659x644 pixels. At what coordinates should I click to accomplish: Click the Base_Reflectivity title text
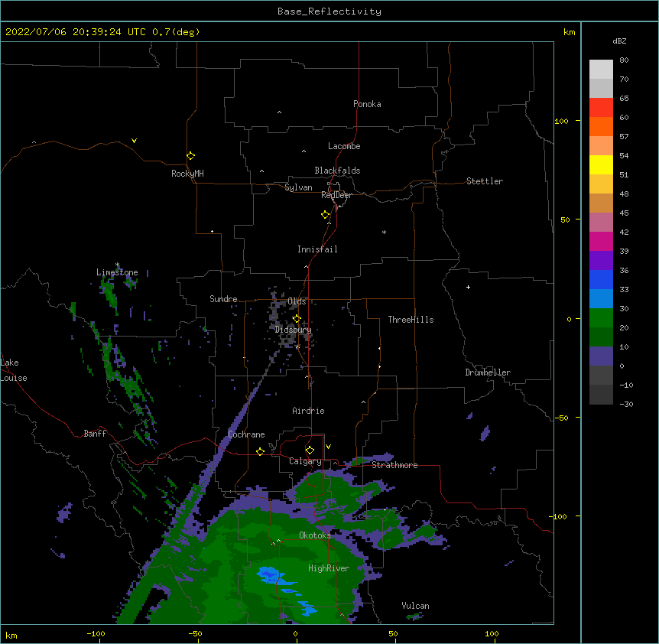[x=329, y=11]
